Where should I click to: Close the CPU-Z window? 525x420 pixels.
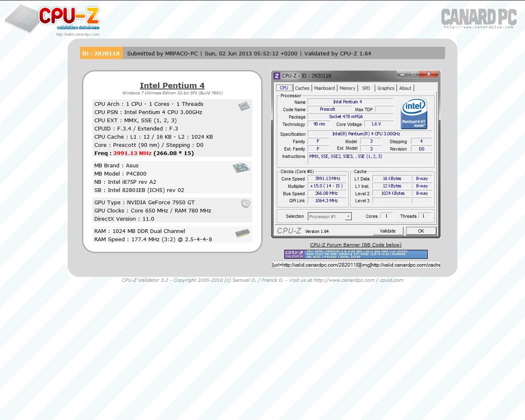pos(429,74)
